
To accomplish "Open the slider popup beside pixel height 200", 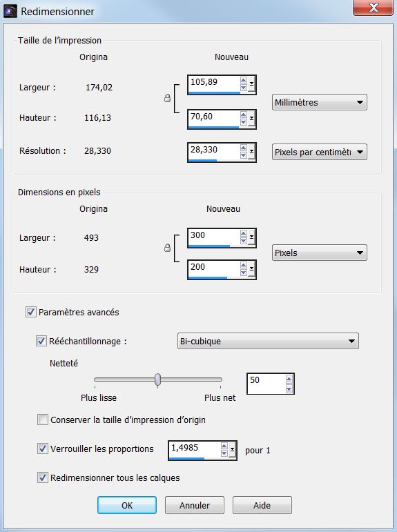I will pyautogui.click(x=251, y=269).
